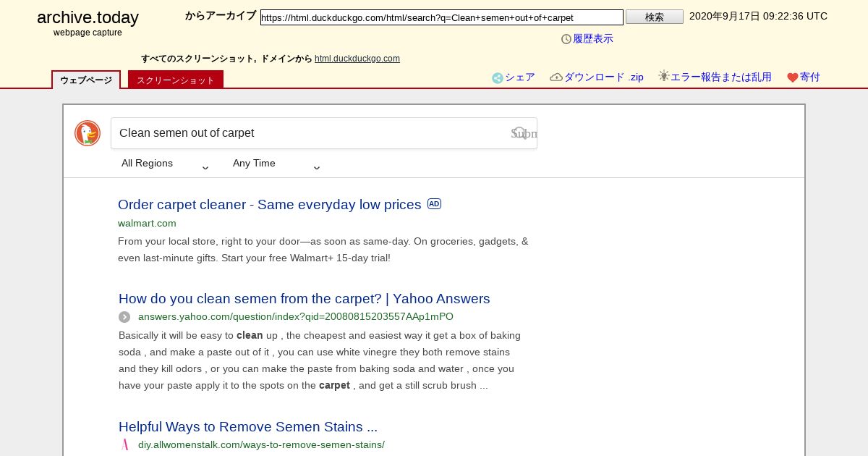Click the 'webpage capture' subtitle text
Viewport: 868px width, 456px height.
tap(88, 33)
